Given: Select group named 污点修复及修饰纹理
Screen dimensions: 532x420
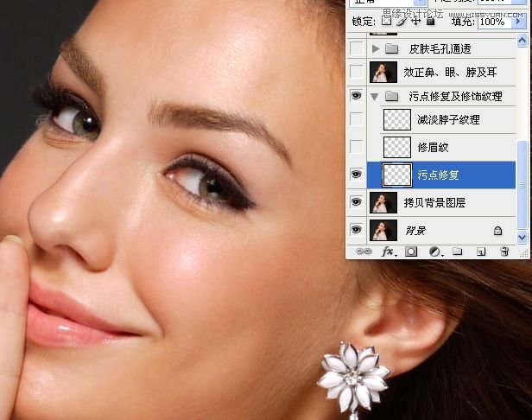Looking at the screenshot, I should 455,97.
